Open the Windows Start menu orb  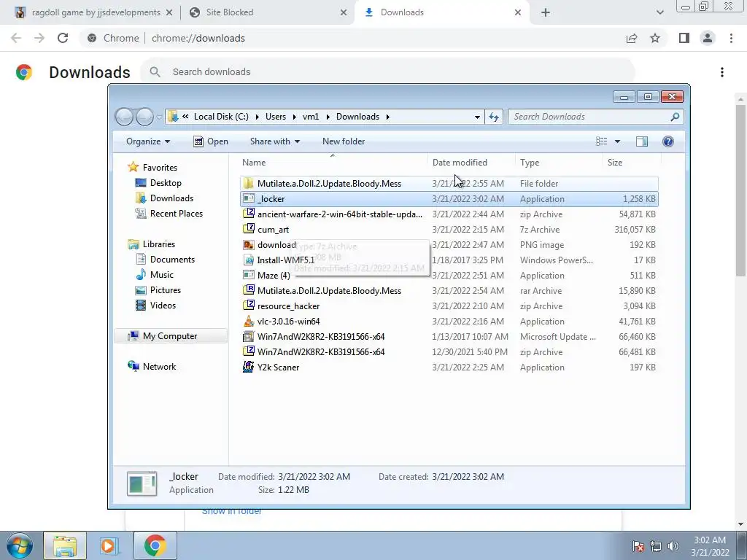pyautogui.click(x=19, y=545)
